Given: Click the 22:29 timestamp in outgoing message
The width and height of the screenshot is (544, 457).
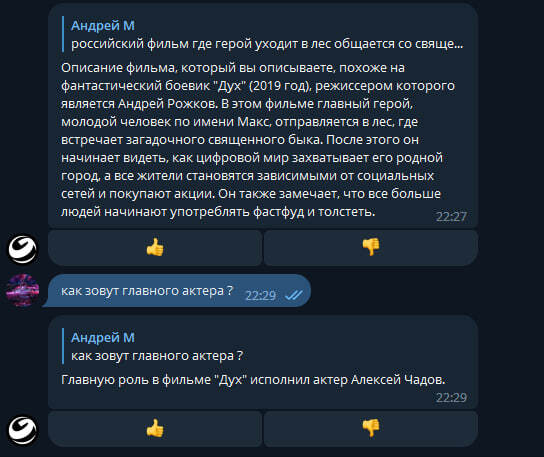Looking at the screenshot, I should click(x=260, y=296).
